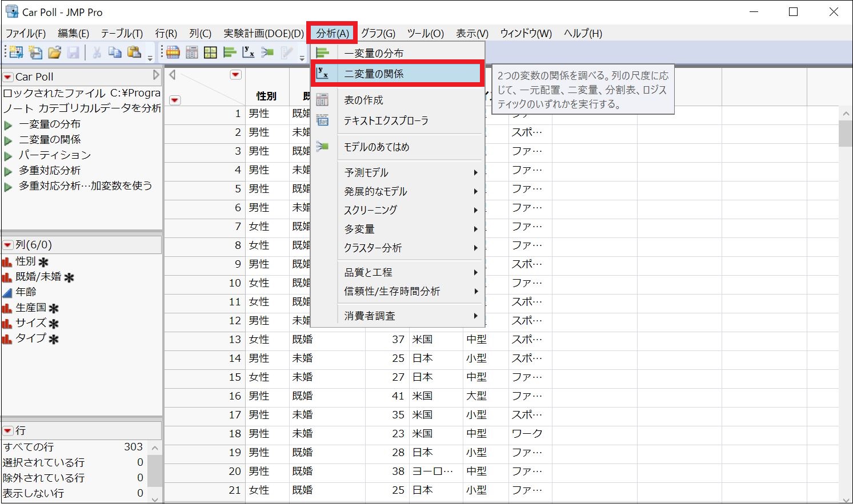Click the icon beside モデルのあてはめ entry
This screenshot has width=853, height=504.
pos(322,147)
